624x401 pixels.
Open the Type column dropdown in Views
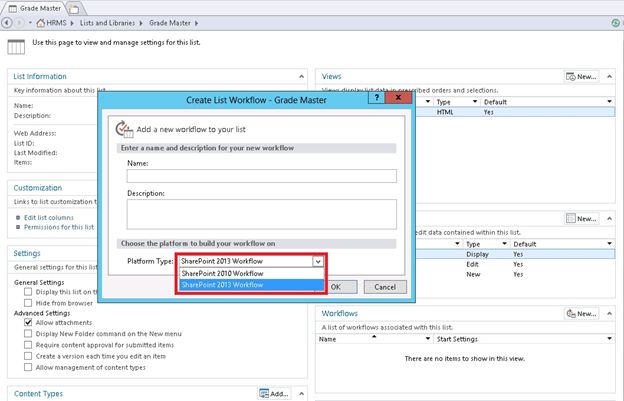475,102
